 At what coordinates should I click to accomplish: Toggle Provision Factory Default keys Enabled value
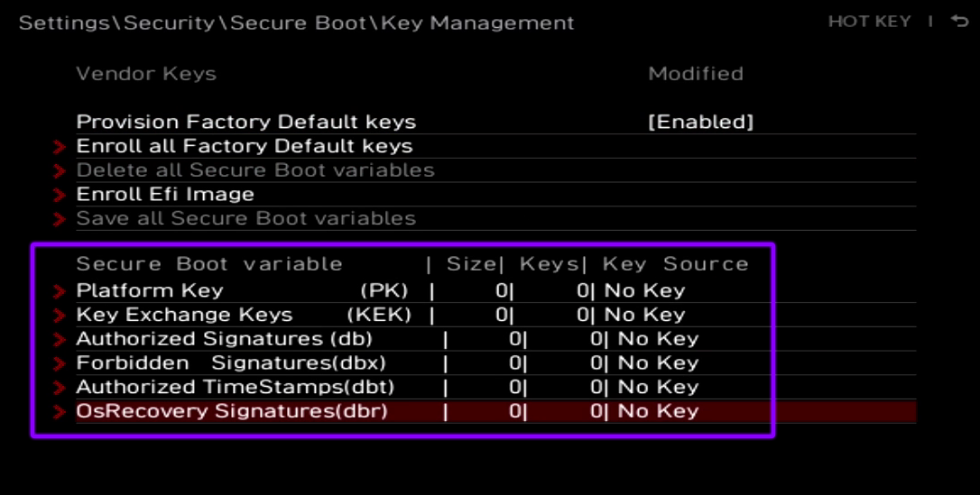coord(700,122)
